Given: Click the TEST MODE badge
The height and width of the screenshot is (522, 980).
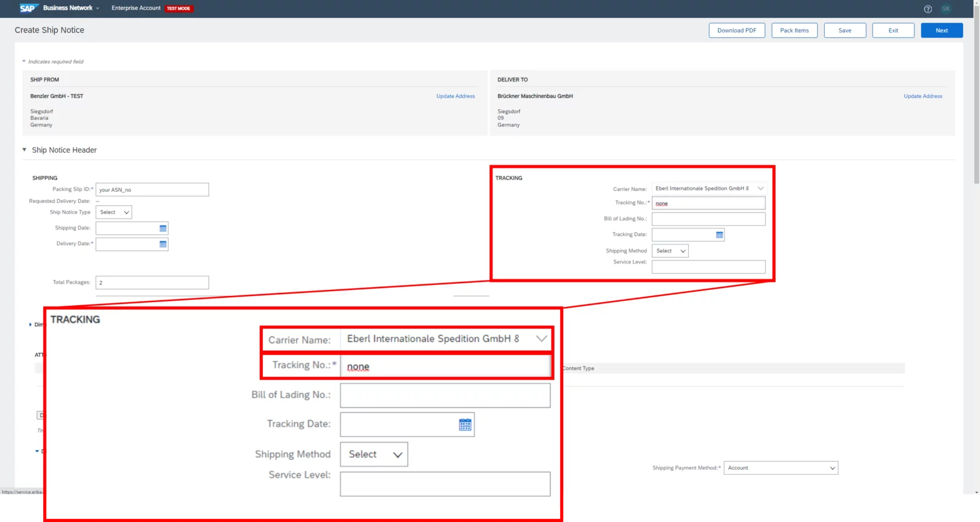Looking at the screenshot, I should click(x=179, y=9).
